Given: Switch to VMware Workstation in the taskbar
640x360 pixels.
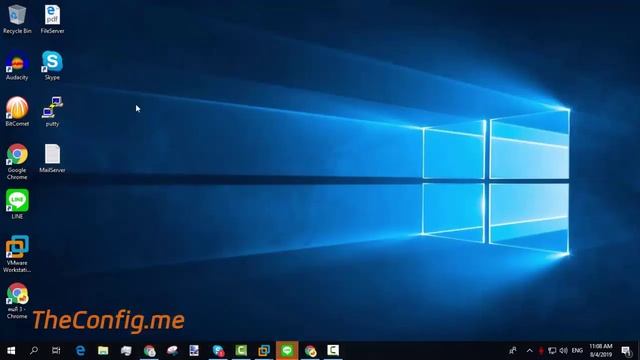Looking at the screenshot, I should [264, 351].
